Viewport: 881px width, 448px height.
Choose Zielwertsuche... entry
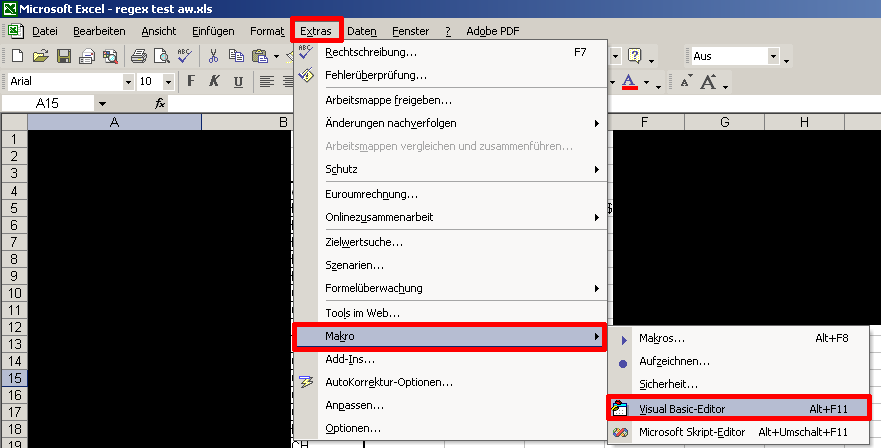click(x=450, y=242)
